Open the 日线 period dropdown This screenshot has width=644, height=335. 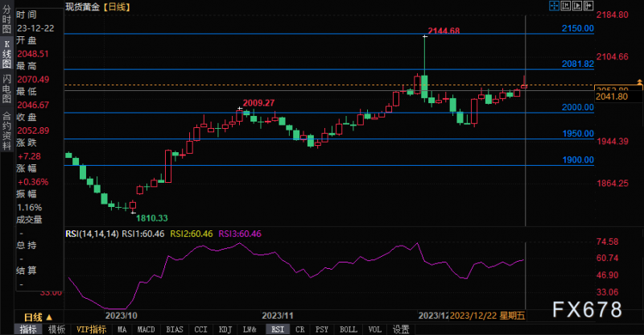tap(38, 317)
